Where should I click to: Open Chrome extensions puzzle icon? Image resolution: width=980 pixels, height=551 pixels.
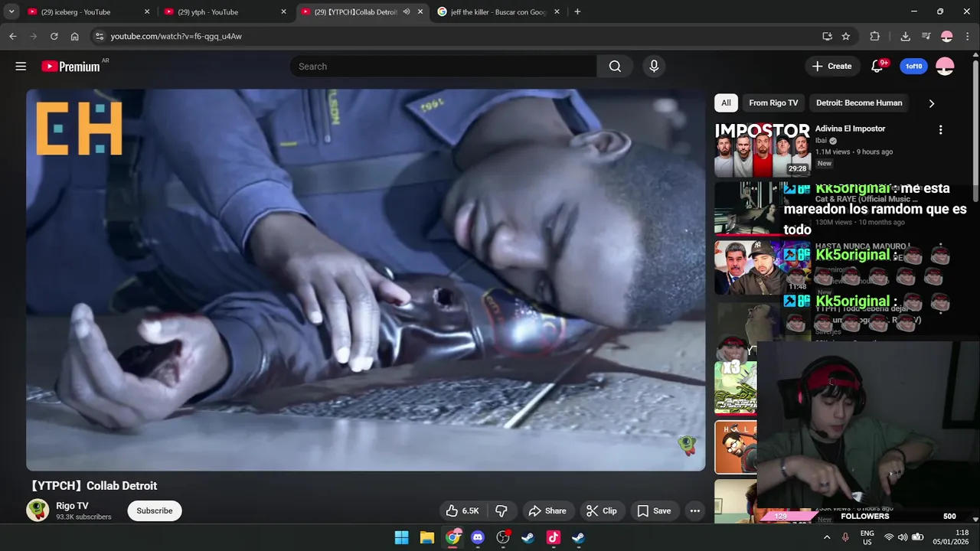(x=874, y=36)
